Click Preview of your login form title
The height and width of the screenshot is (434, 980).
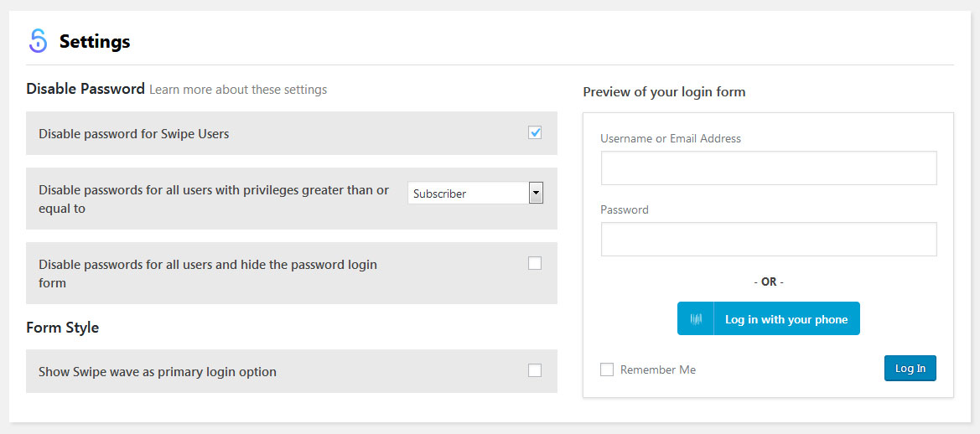(x=665, y=92)
